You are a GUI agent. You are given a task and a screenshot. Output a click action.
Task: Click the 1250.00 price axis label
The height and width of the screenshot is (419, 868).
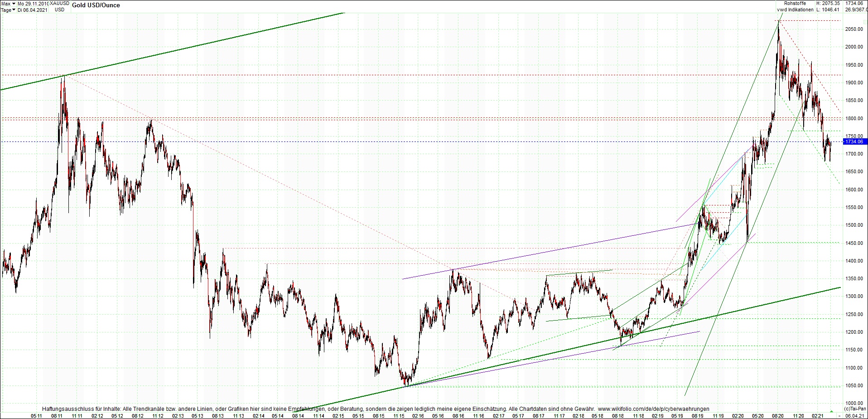854,314
